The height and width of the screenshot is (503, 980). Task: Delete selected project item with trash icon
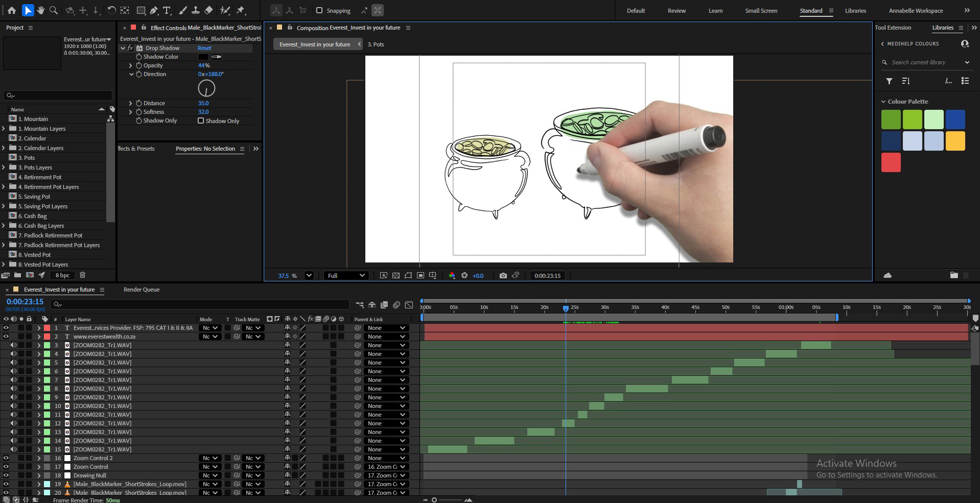[x=82, y=275]
